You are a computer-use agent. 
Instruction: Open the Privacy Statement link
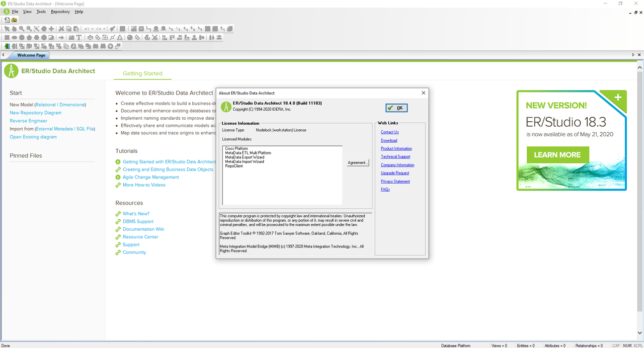[395, 181]
